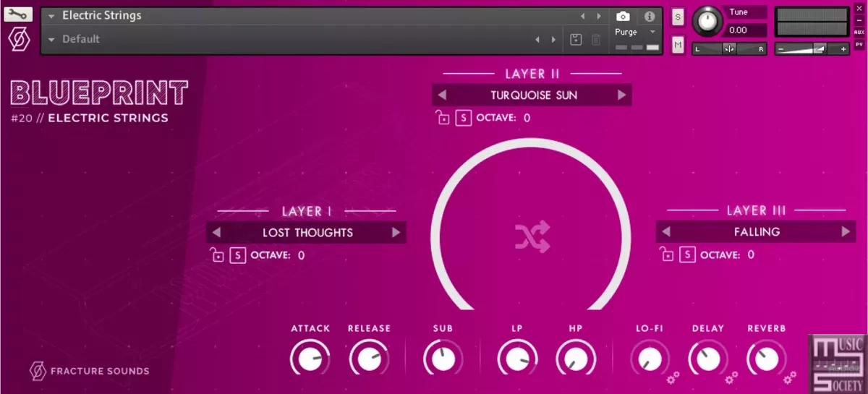Select the next sound for Layer I
Image resolution: width=868 pixels, height=394 pixels.
tap(396, 233)
